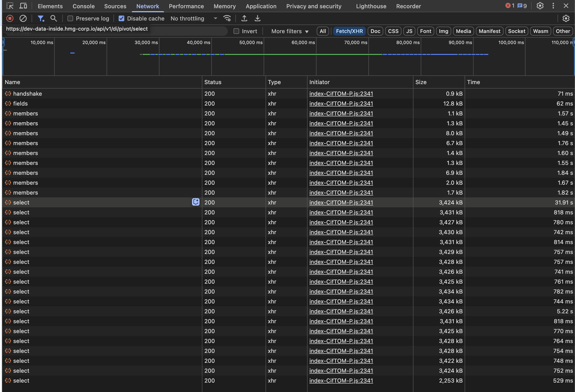Check the Invert filter checkbox
The width and height of the screenshot is (575, 392).
pos(237,31)
